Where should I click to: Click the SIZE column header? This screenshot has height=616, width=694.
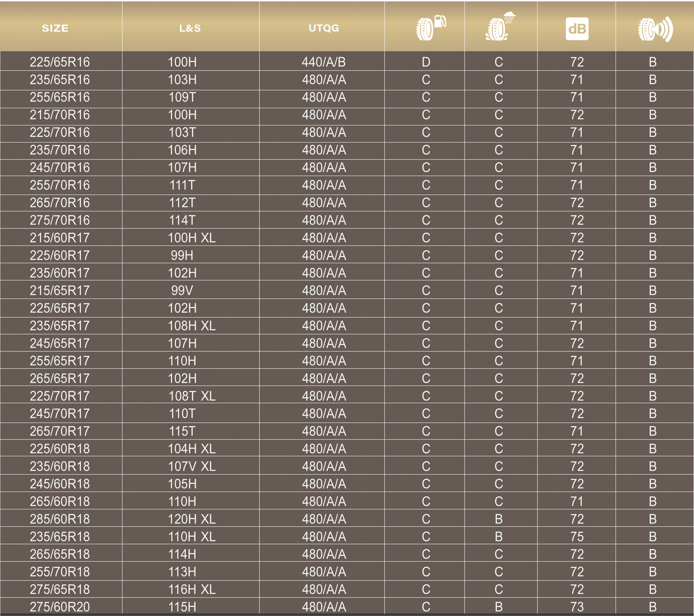pos(55,28)
